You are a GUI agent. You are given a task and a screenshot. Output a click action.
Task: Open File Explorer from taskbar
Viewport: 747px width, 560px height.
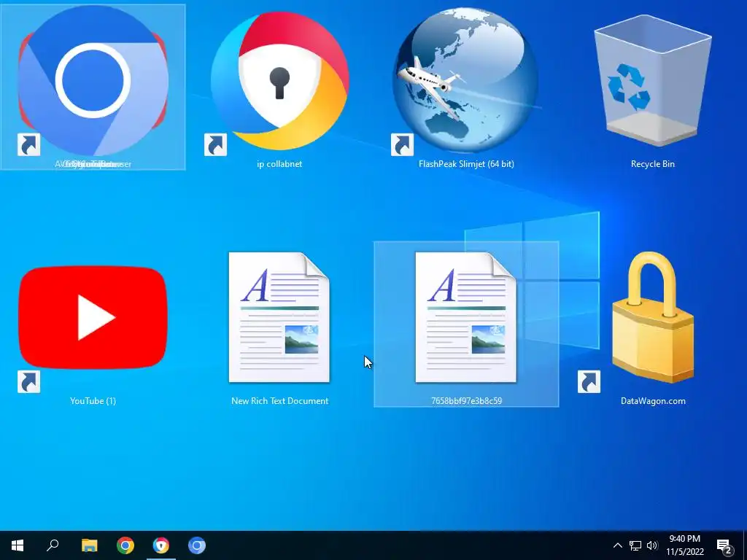pos(89,545)
